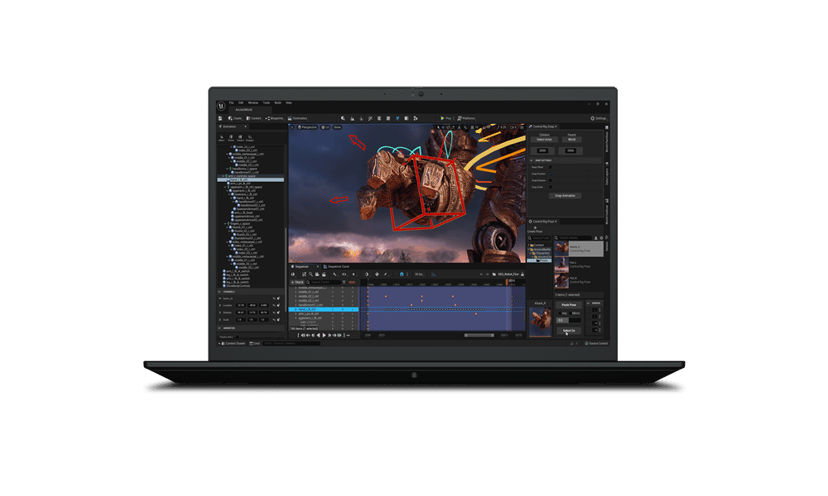The width and height of the screenshot is (828, 496).
Task: Open the Content Drawer from status bar
Action: click(x=233, y=343)
